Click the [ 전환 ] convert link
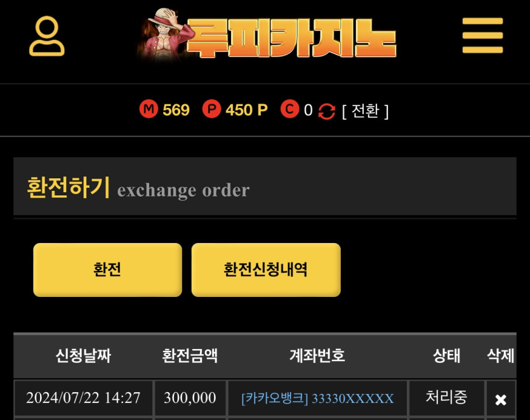This screenshot has height=420, width=530. (365, 111)
